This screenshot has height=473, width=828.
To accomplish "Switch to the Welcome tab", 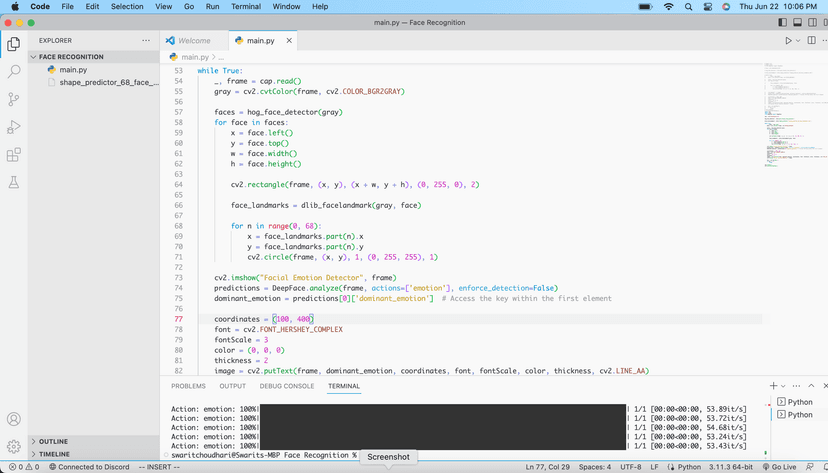I will (x=194, y=41).
